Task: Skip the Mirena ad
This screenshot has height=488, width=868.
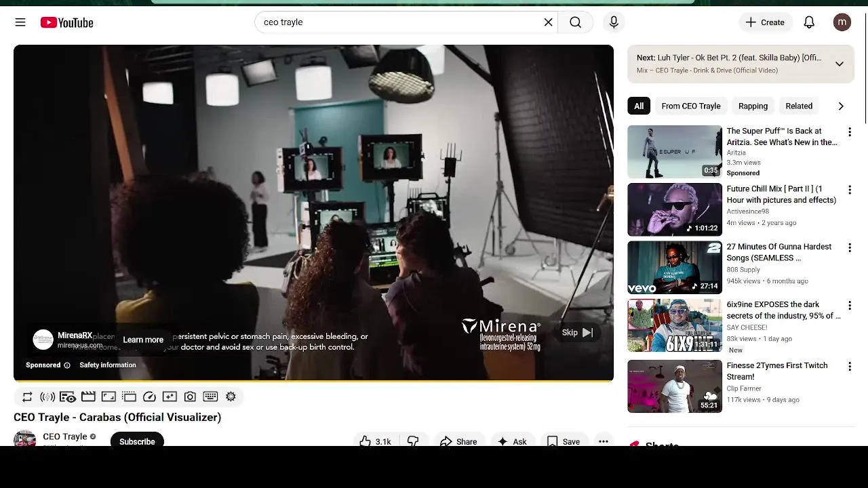Action: pos(577,332)
